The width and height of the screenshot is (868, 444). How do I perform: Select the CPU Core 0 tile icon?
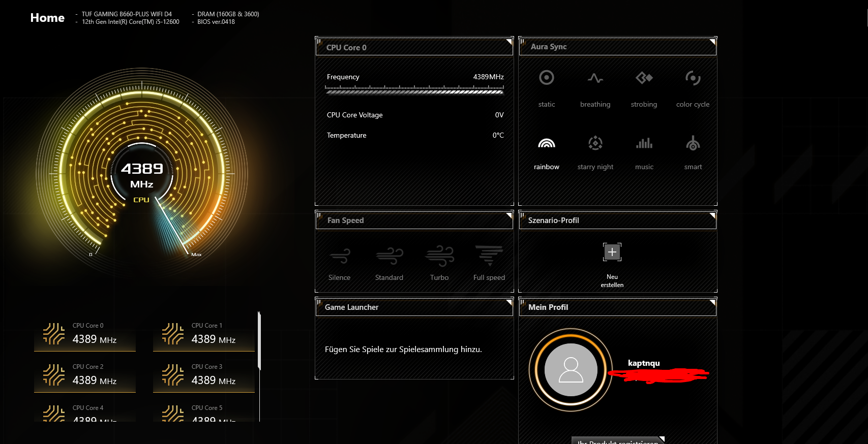tap(54, 334)
